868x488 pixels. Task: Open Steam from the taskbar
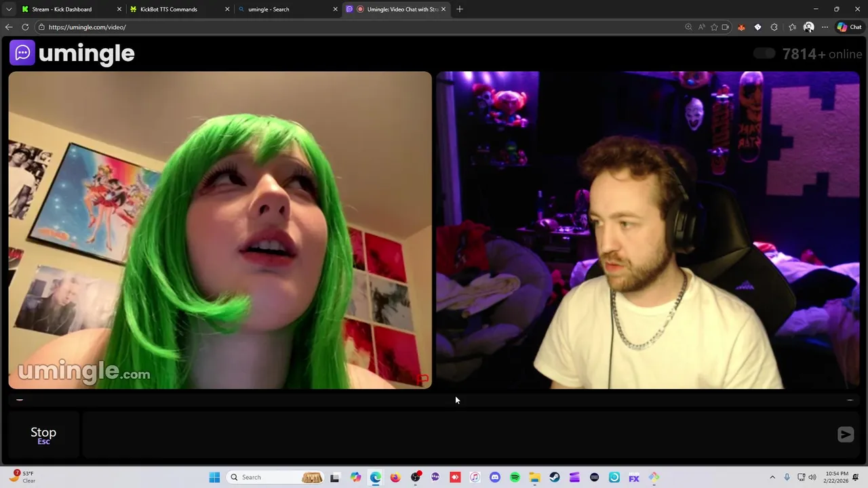click(x=555, y=477)
